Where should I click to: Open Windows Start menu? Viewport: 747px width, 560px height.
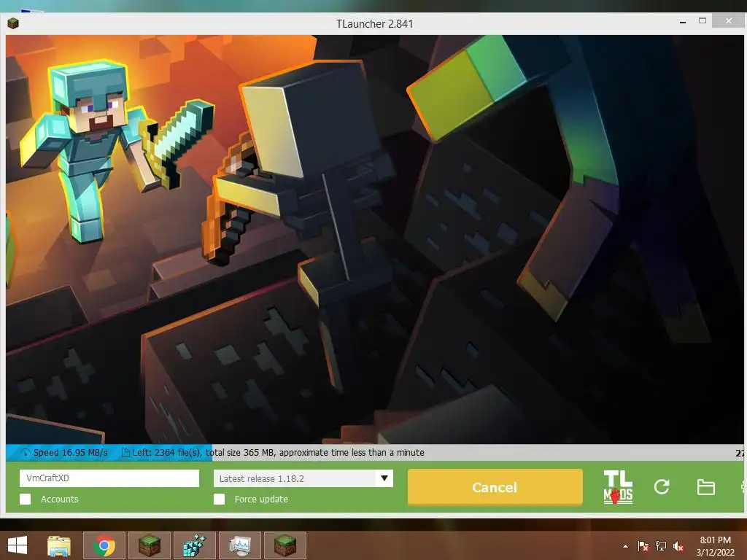coord(18,545)
